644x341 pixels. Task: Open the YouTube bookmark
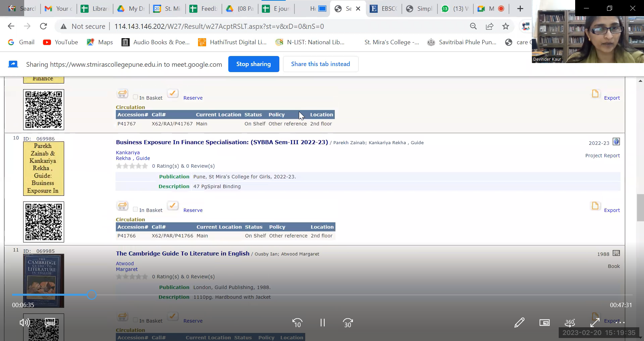pyautogui.click(x=60, y=42)
